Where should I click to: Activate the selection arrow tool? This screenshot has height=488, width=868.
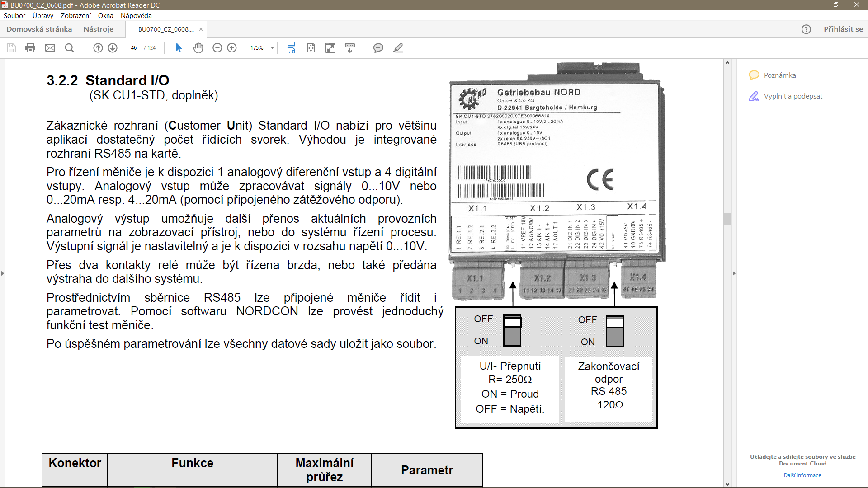[x=179, y=48]
